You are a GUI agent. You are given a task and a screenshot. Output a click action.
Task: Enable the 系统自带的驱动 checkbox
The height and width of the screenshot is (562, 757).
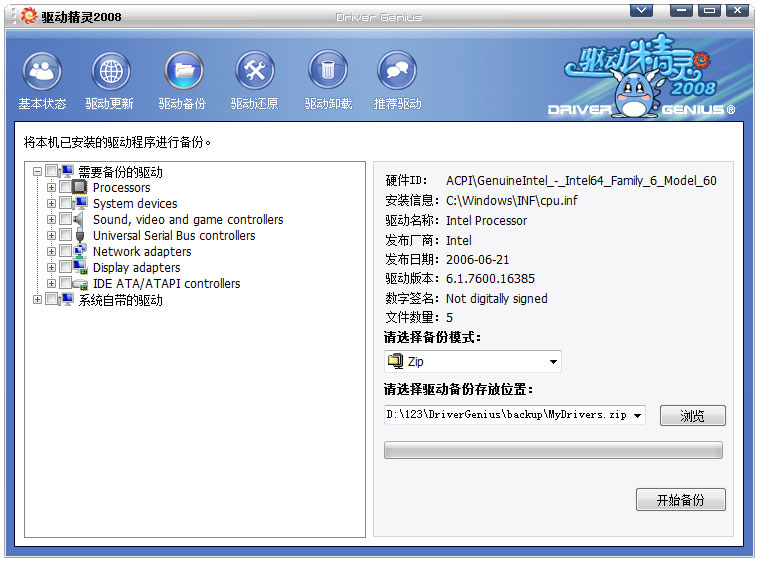pos(52,300)
